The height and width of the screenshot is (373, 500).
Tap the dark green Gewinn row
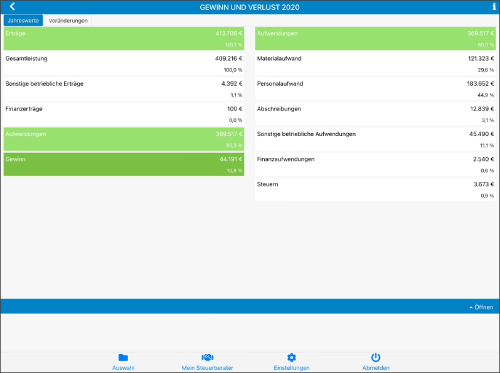pyautogui.click(x=124, y=164)
